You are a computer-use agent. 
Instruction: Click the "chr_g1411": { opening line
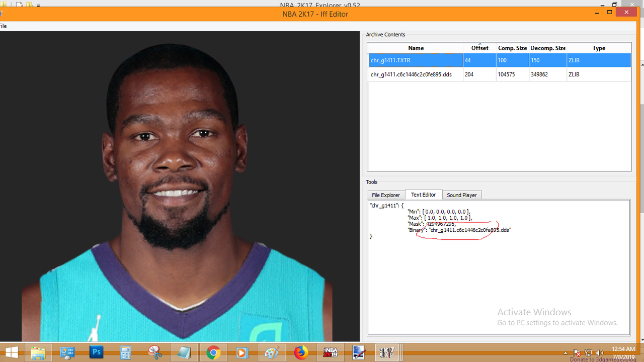pyautogui.click(x=386, y=206)
